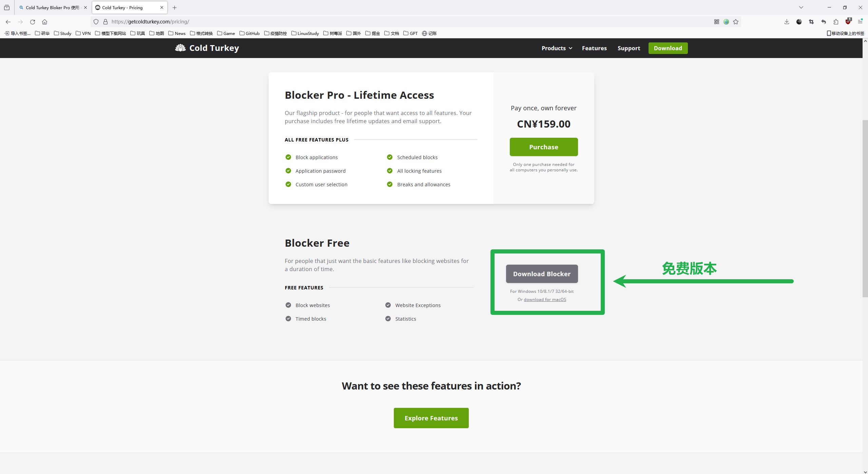Screen dimensions: 868x474
Task: Click the Website Exceptions feature text
Action: pyautogui.click(x=418, y=305)
